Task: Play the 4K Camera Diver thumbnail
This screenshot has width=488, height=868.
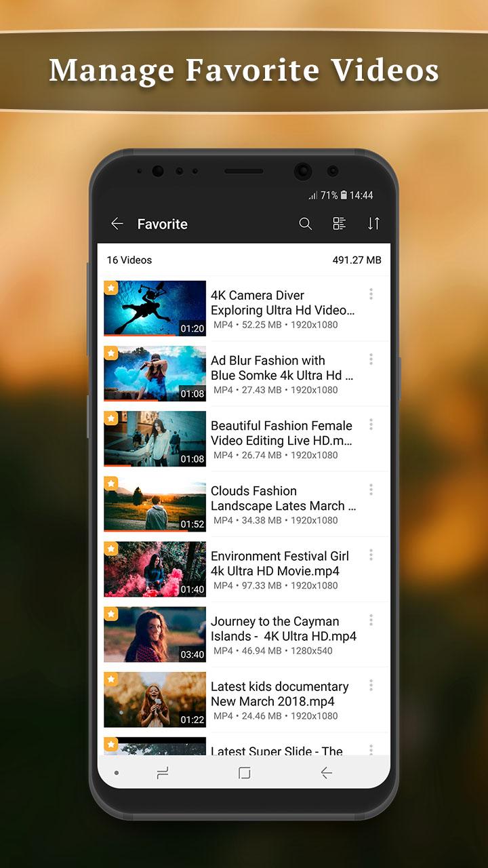Action: coord(155,309)
